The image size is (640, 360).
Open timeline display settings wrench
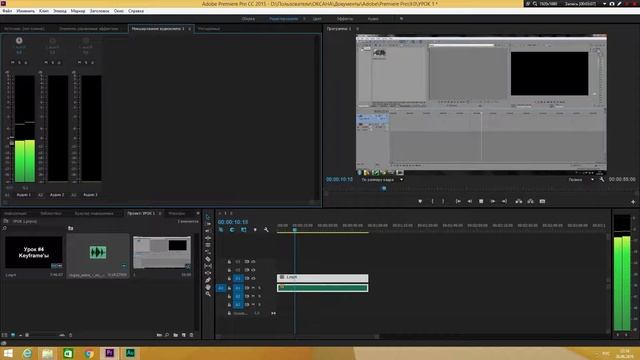point(266,230)
